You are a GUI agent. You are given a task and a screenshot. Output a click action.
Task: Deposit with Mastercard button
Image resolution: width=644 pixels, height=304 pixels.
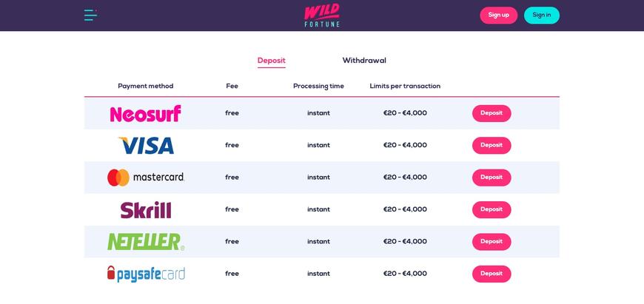492,178
